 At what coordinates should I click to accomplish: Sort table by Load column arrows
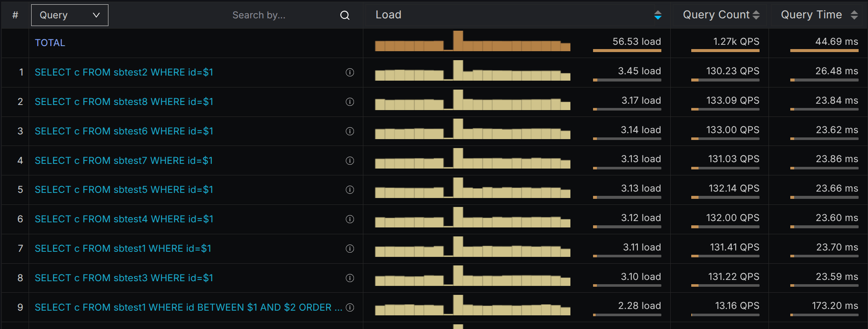658,15
